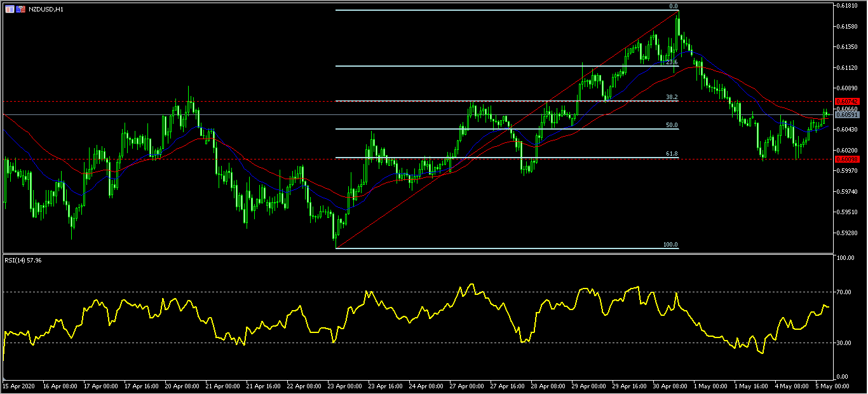
Task: Select the Fibonacci 50.0 level label
Action: [672, 125]
